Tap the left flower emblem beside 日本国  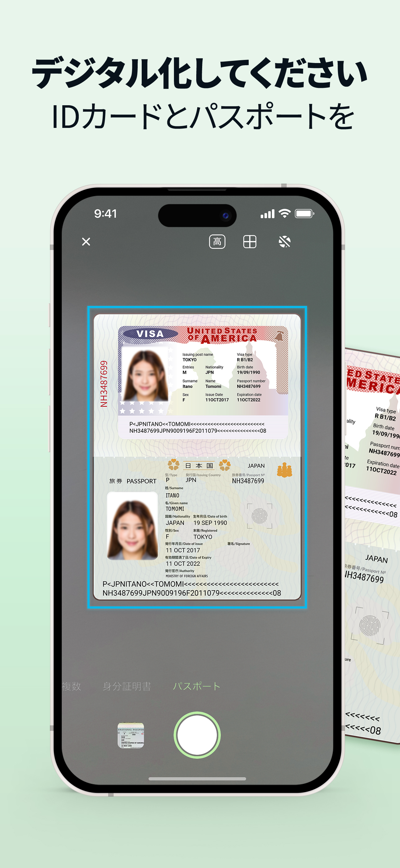[173, 464]
